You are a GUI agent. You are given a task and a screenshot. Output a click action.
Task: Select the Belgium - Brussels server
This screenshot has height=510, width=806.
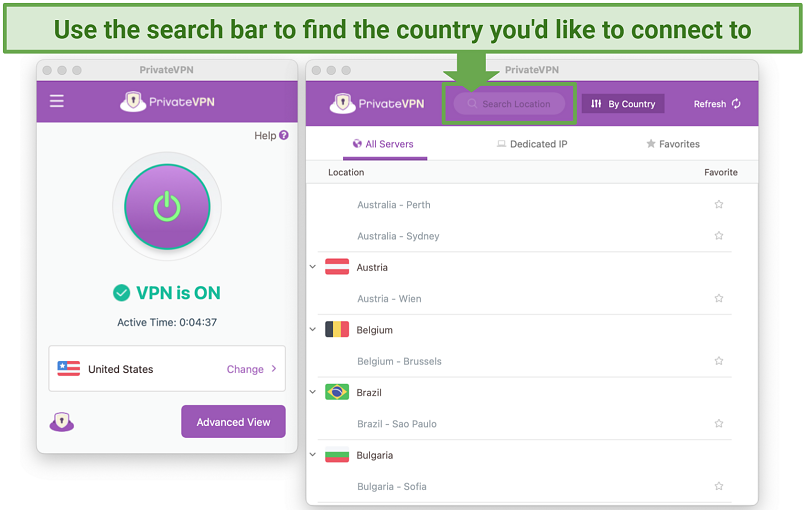coord(399,361)
